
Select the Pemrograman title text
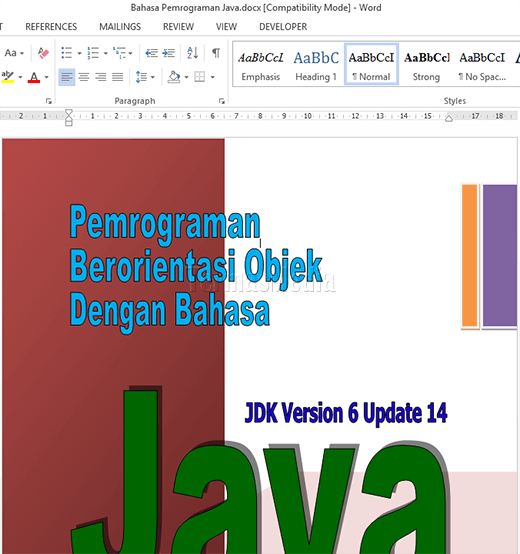pos(165,224)
